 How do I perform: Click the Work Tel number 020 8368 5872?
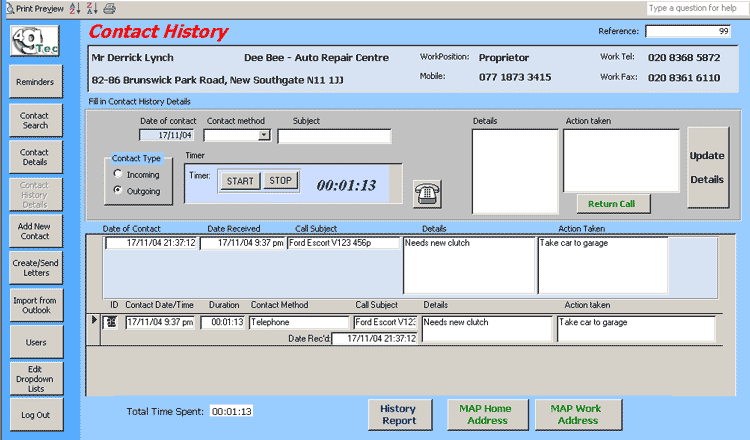click(x=684, y=58)
